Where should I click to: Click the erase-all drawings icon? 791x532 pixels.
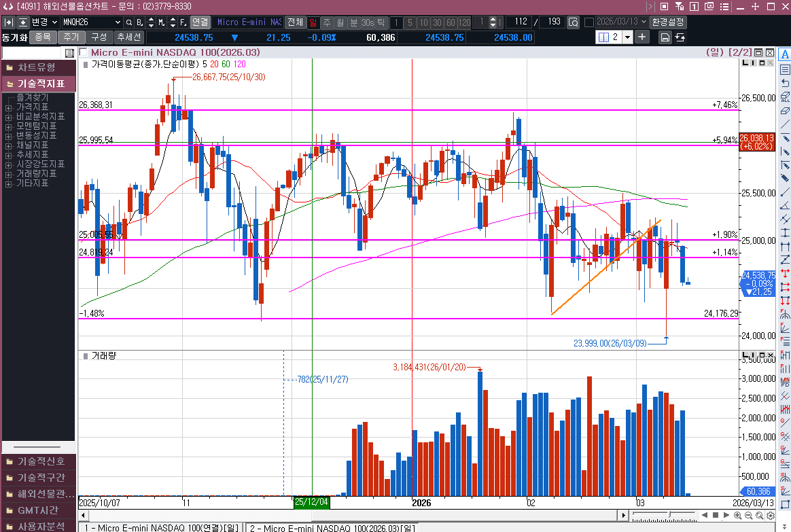(785, 96)
